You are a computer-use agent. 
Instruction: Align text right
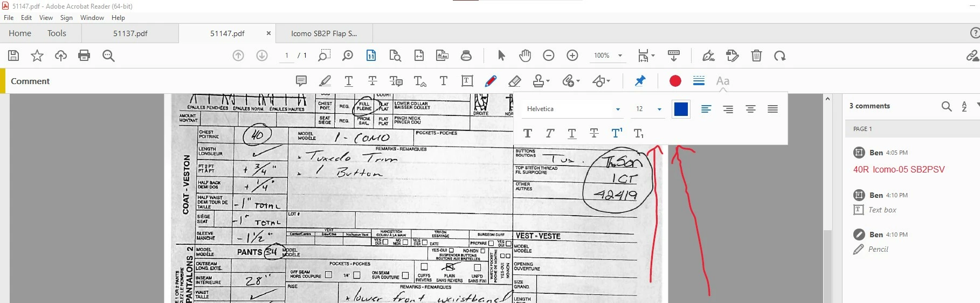click(x=728, y=109)
